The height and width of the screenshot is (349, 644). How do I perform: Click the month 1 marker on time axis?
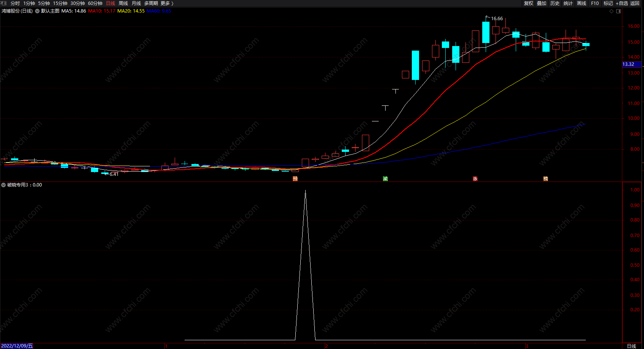[166, 346]
